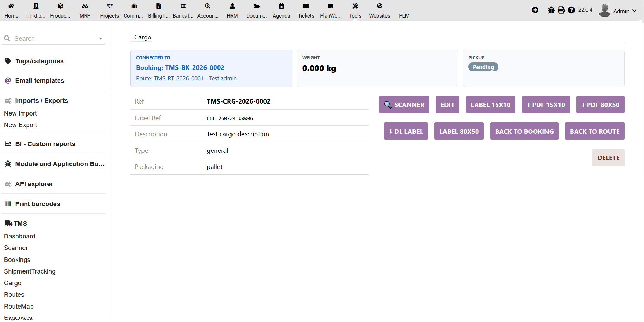This screenshot has height=322, width=644.
Task: Open the Documents folder icon
Action: point(257,6)
